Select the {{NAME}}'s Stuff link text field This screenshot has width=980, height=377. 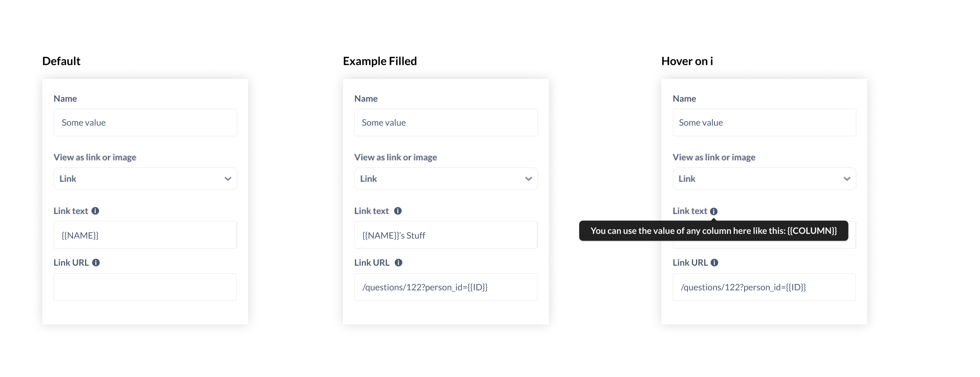(x=446, y=235)
